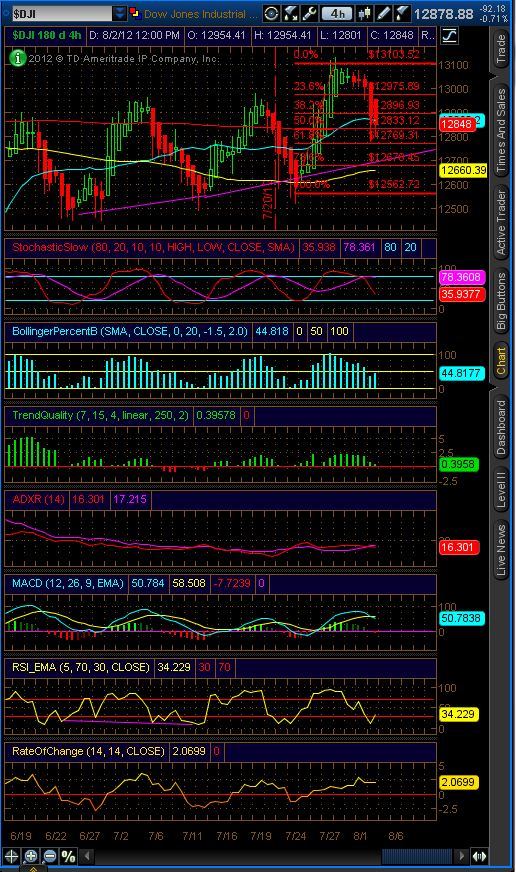Click the candlestick chart mode icon
This screenshot has height=872, width=516.
[x=365, y=13]
